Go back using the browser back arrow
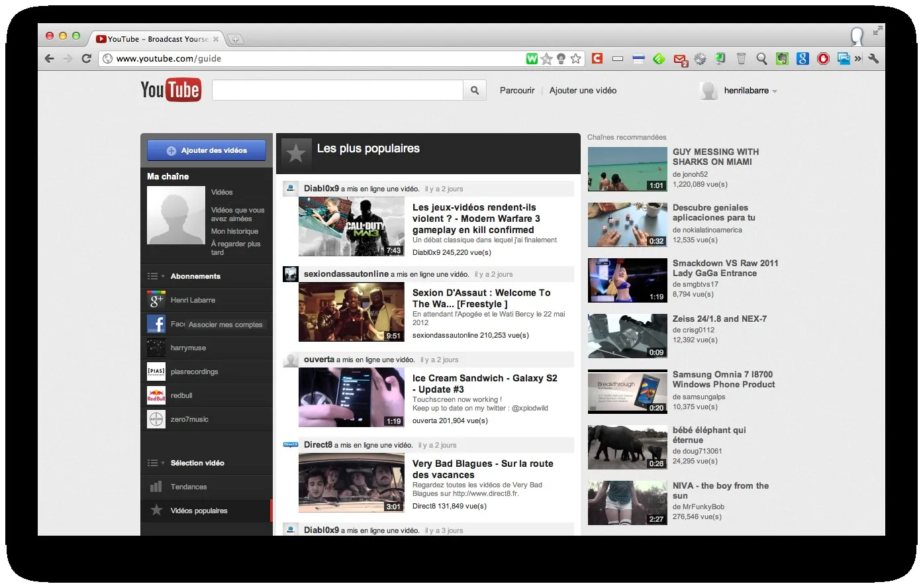 (x=50, y=58)
